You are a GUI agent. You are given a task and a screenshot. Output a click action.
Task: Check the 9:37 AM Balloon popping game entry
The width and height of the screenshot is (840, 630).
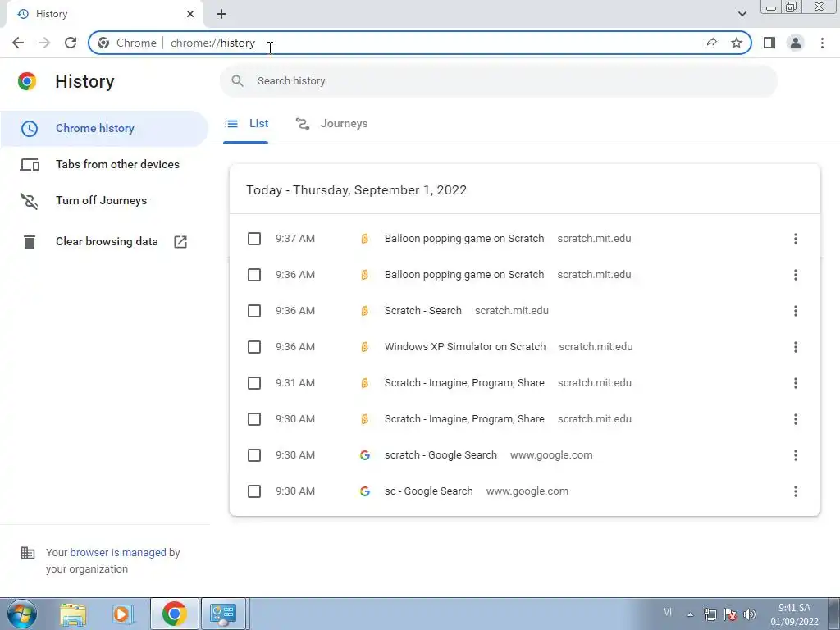254,239
